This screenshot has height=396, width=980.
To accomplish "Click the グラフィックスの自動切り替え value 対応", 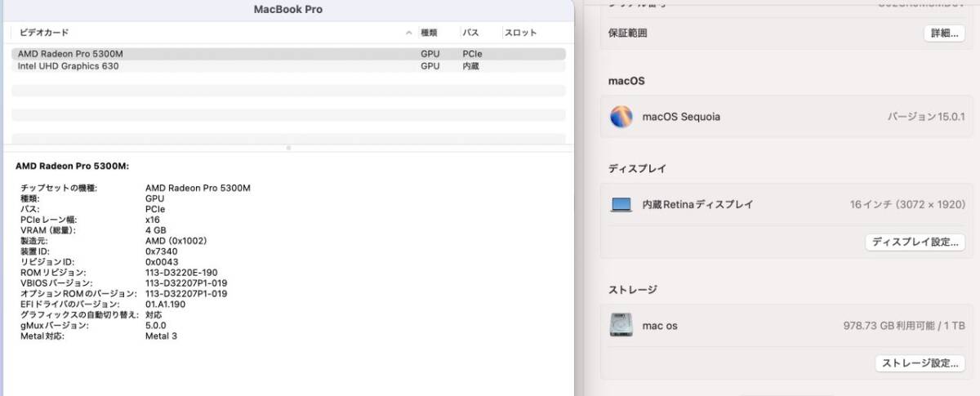I will [x=154, y=315].
